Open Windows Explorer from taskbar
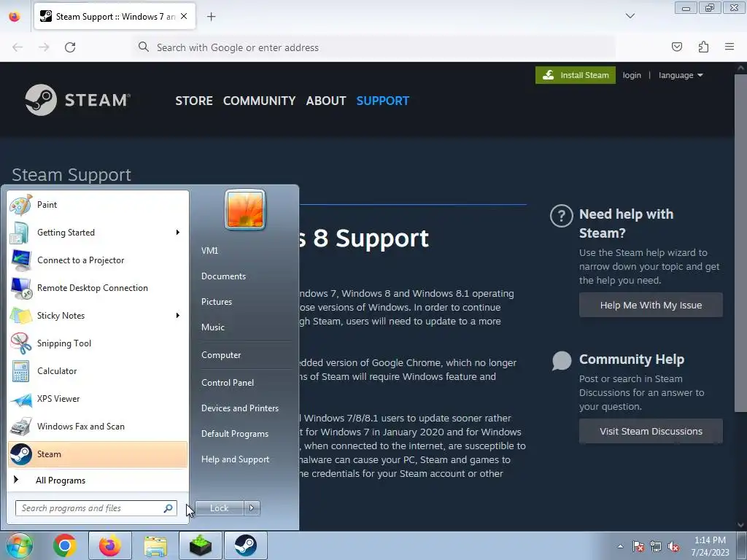The width and height of the screenshot is (747, 560). [x=155, y=545]
